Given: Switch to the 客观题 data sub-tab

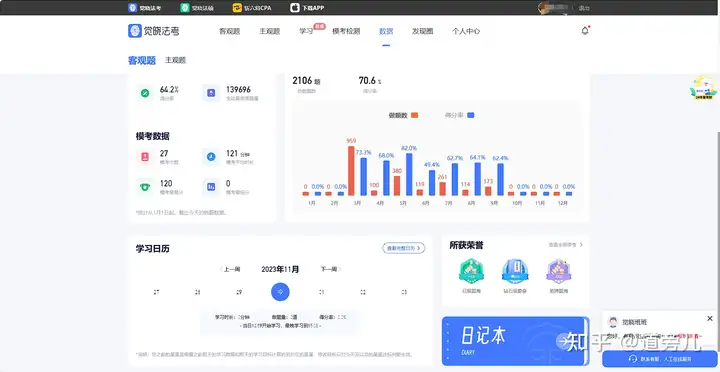Looking at the screenshot, I should [142, 60].
